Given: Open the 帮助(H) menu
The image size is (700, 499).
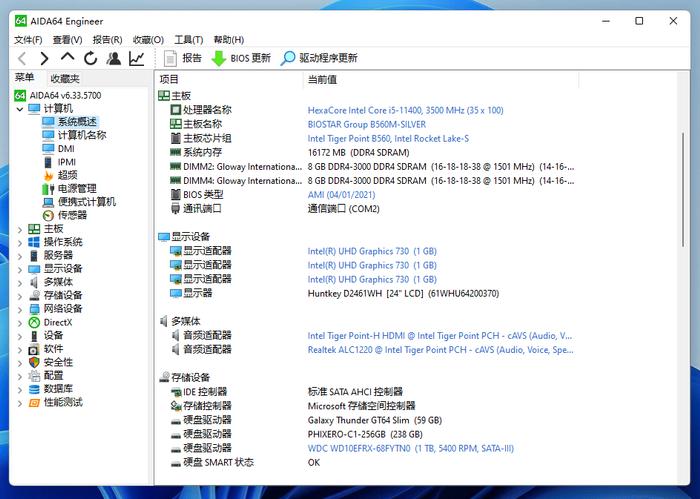Looking at the screenshot, I should pos(229,40).
